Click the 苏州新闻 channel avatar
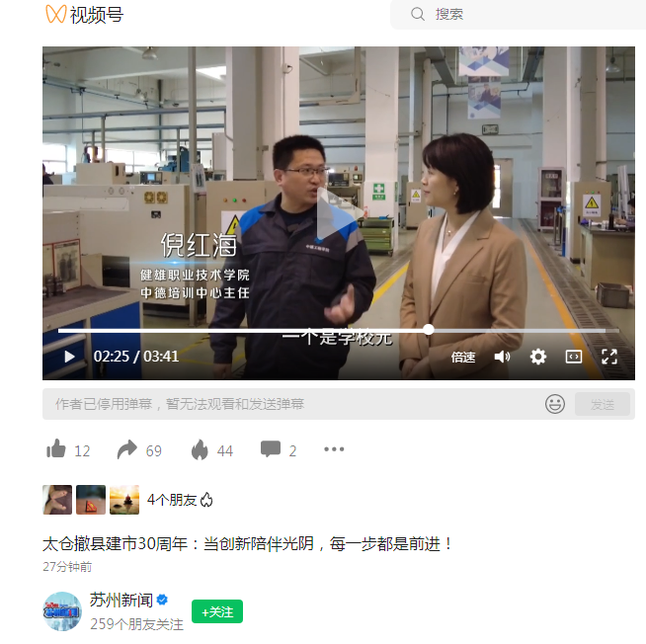The image size is (646, 644). [x=62, y=611]
